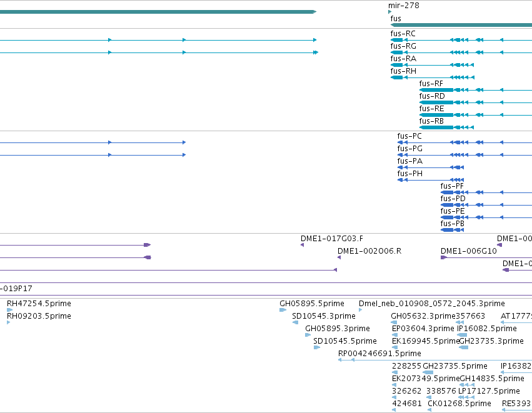The image size is (532, 413).
Task: Click the DME1-002O06.R label
Action: (369, 251)
